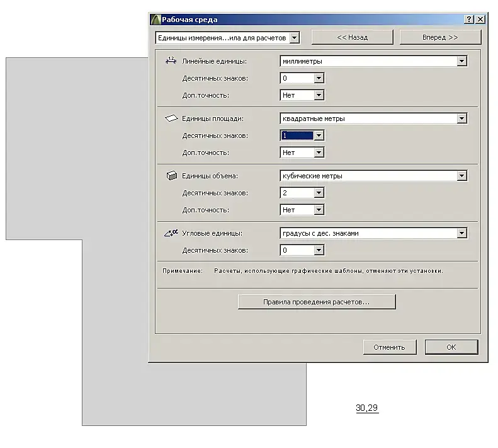Click the Линейные единицы label
Viewport: 498px width, 448px height.
click(x=215, y=61)
